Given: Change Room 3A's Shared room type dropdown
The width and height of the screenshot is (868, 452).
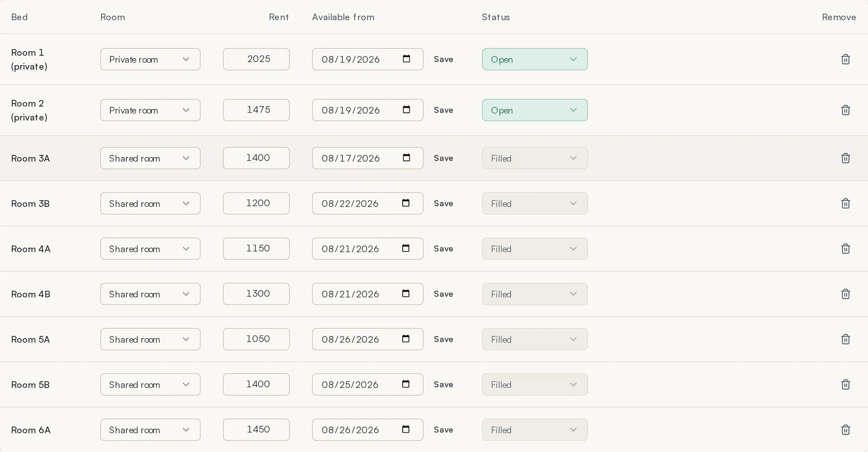Looking at the screenshot, I should pos(150,158).
